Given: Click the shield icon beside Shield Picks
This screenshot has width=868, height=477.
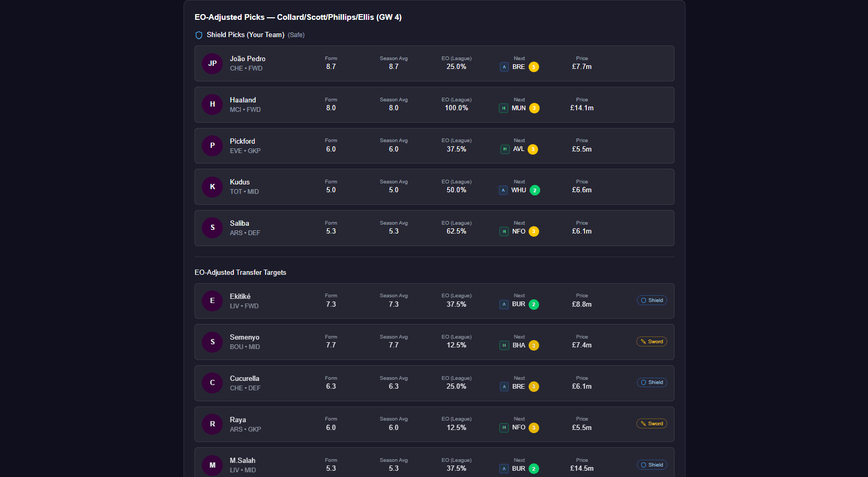Looking at the screenshot, I should tap(199, 35).
